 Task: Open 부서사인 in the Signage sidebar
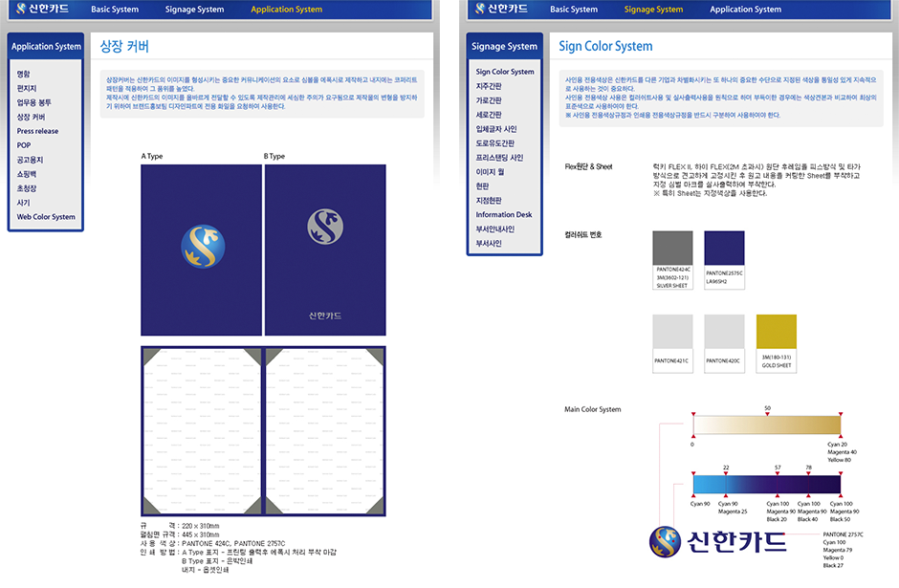point(489,244)
